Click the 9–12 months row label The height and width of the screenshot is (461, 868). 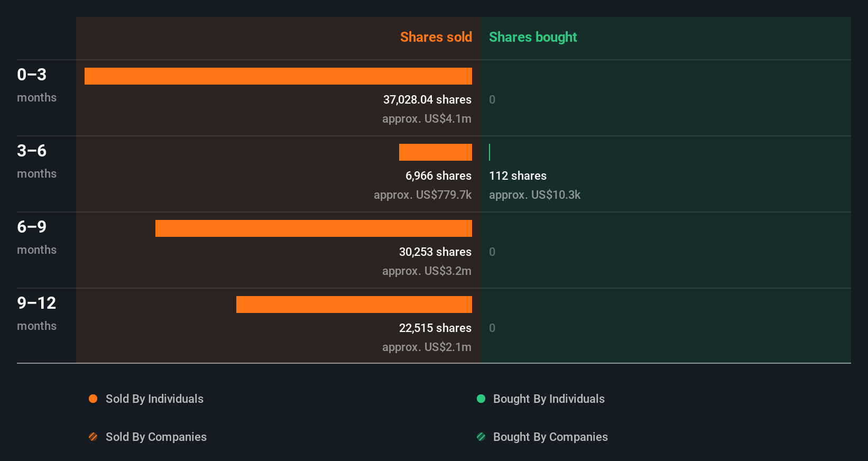[x=36, y=314]
